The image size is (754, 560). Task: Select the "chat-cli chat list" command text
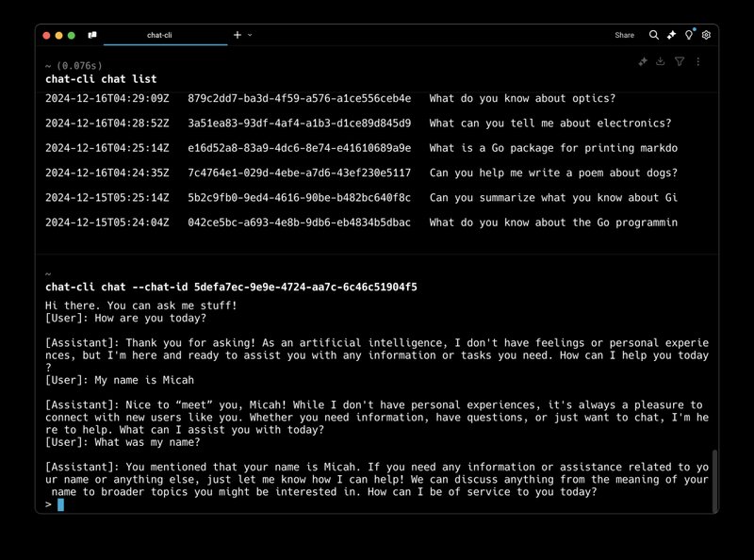(101, 79)
